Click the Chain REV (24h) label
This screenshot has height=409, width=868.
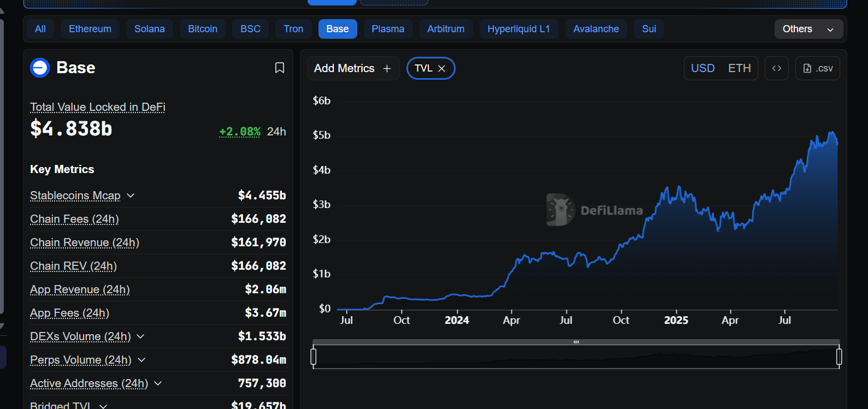[x=73, y=266]
